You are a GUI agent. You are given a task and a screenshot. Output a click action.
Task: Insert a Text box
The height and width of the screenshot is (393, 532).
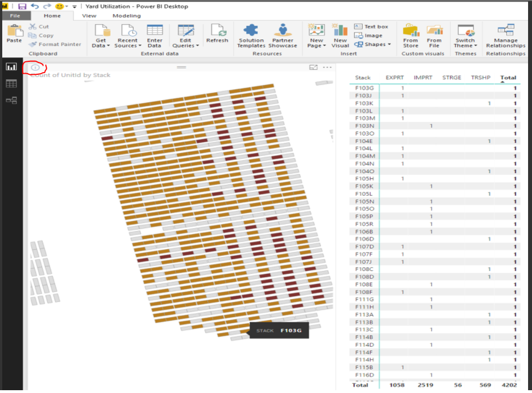(371, 26)
